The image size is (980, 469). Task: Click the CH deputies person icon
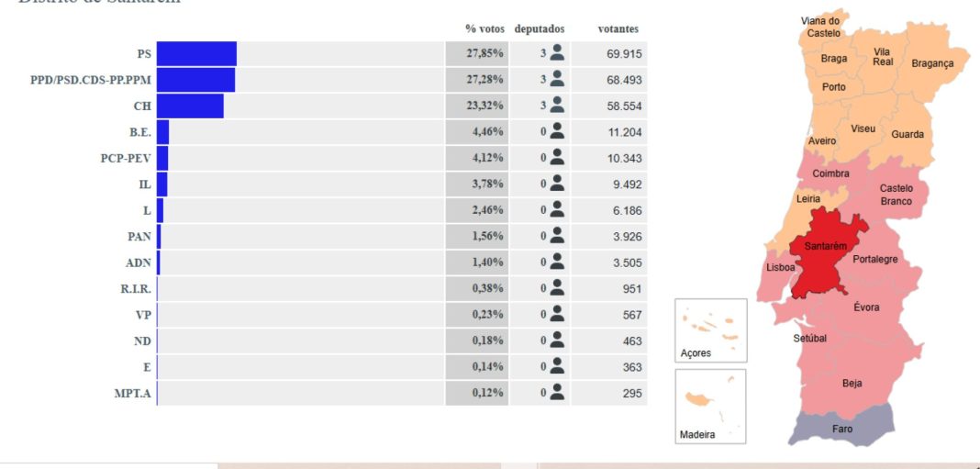pyautogui.click(x=557, y=106)
